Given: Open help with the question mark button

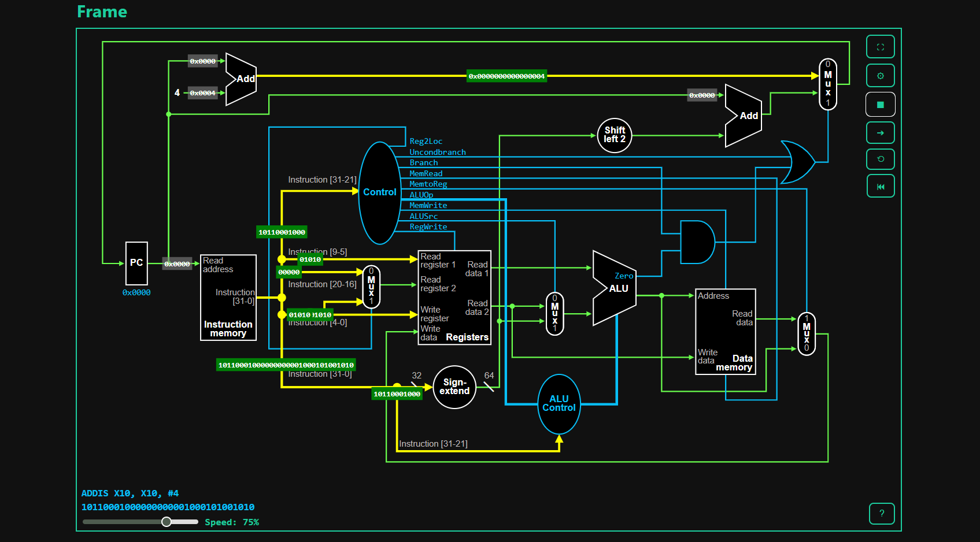Looking at the screenshot, I should 881,513.
